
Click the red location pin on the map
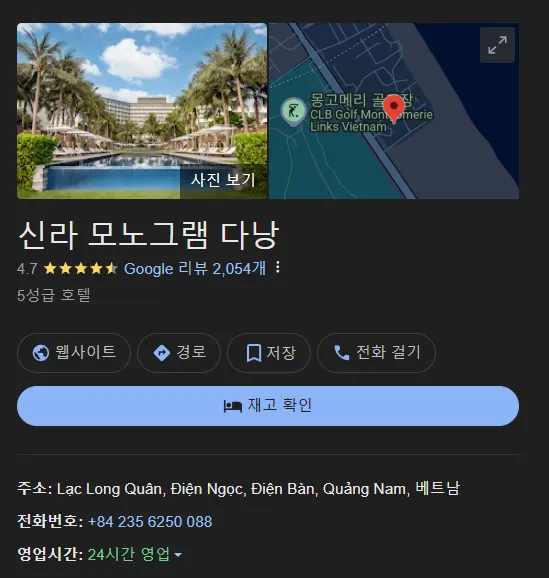coord(394,108)
